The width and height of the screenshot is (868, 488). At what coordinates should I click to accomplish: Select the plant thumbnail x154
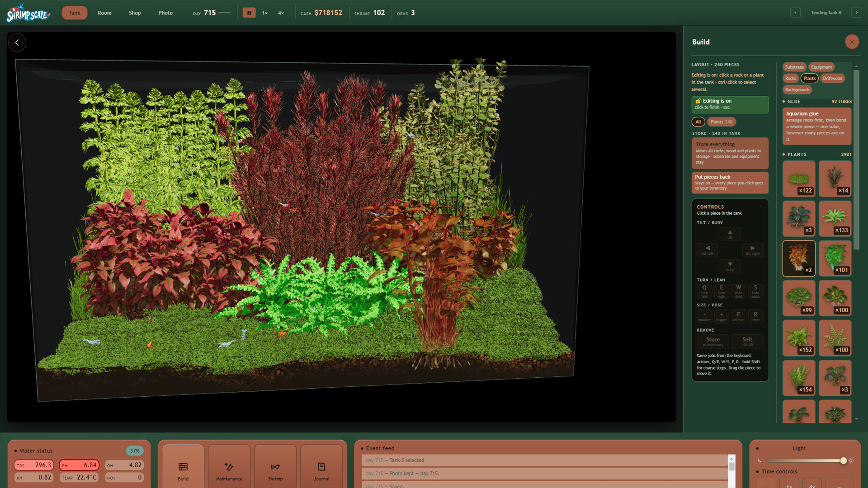799,378
